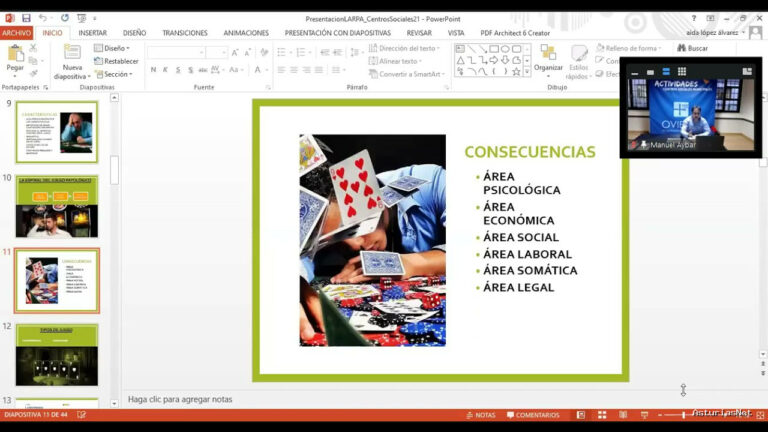The height and width of the screenshot is (432, 768).
Task: Select the right arrow shape
Action: tap(494, 60)
